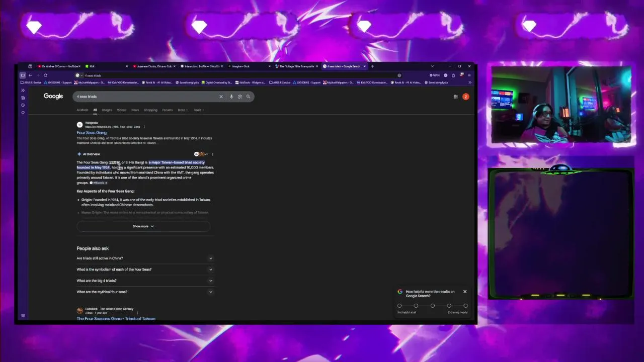Expand AI Overview with Show more
The width and height of the screenshot is (644, 362).
(143, 226)
